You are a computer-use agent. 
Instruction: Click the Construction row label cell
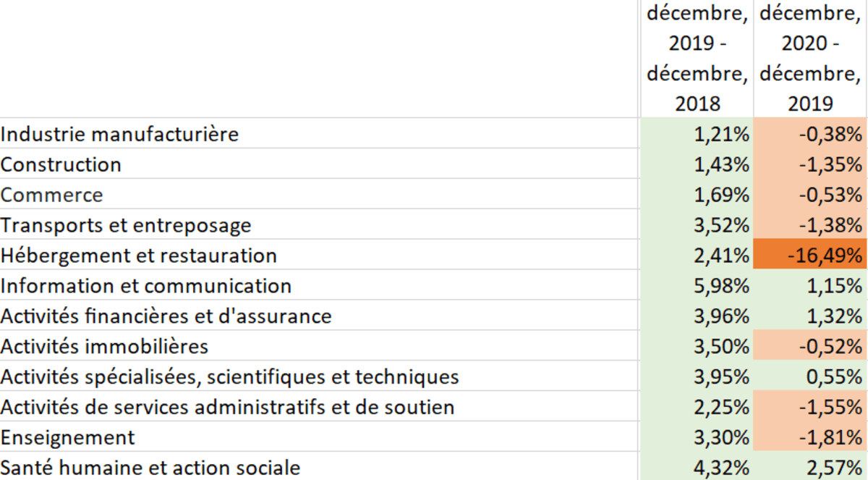point(61,164)
